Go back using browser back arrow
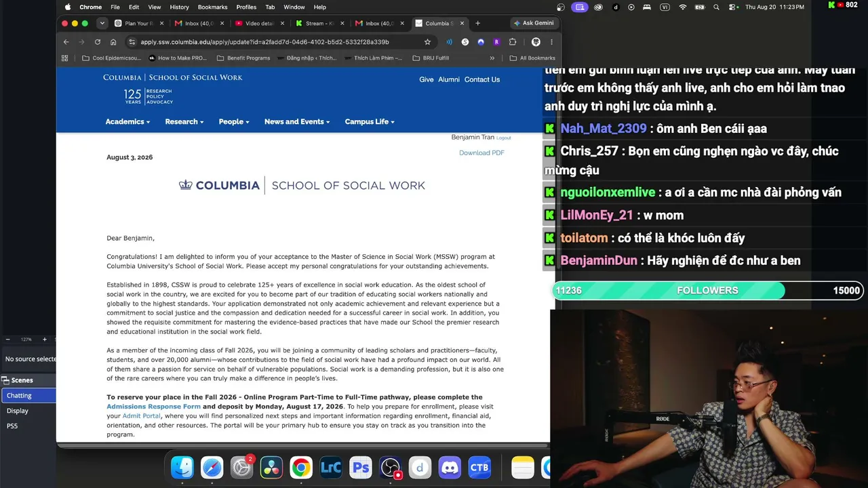 pos(66,42)
